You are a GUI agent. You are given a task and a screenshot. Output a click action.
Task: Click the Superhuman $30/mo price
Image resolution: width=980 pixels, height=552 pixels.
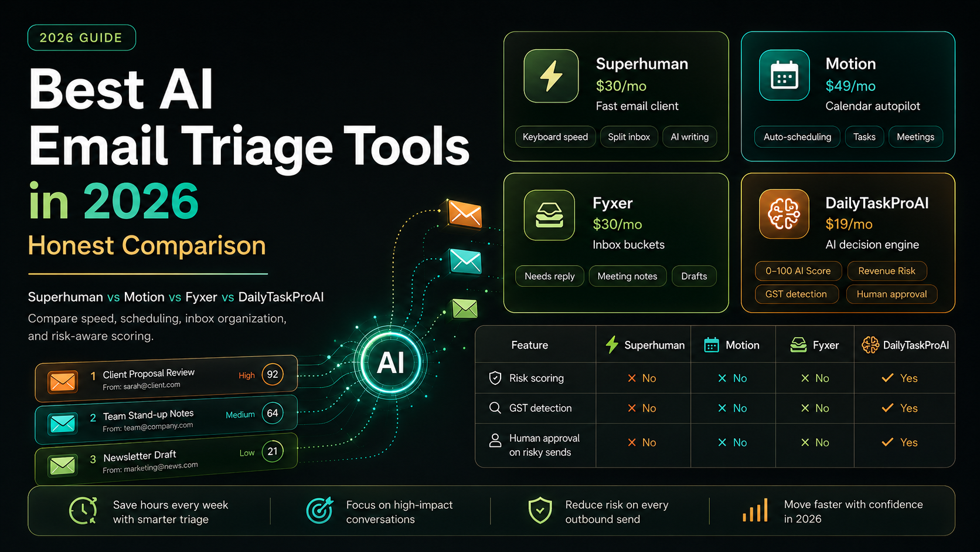point(621,86)
